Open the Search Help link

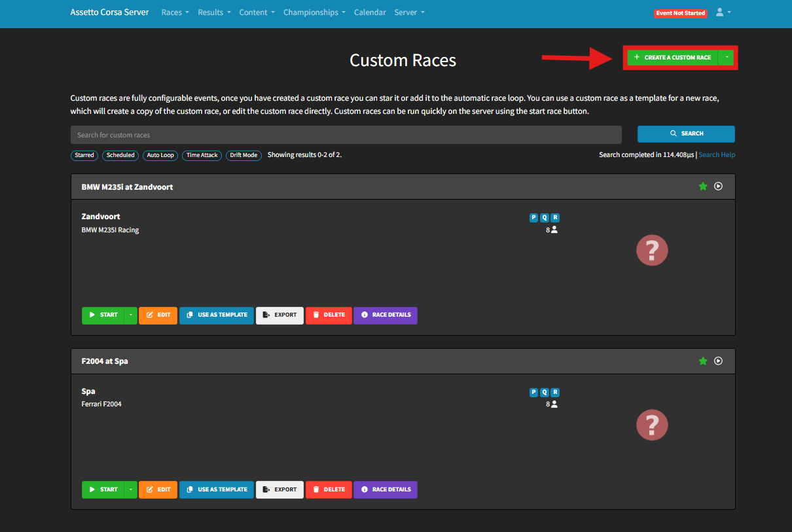(x=717, y=155)
